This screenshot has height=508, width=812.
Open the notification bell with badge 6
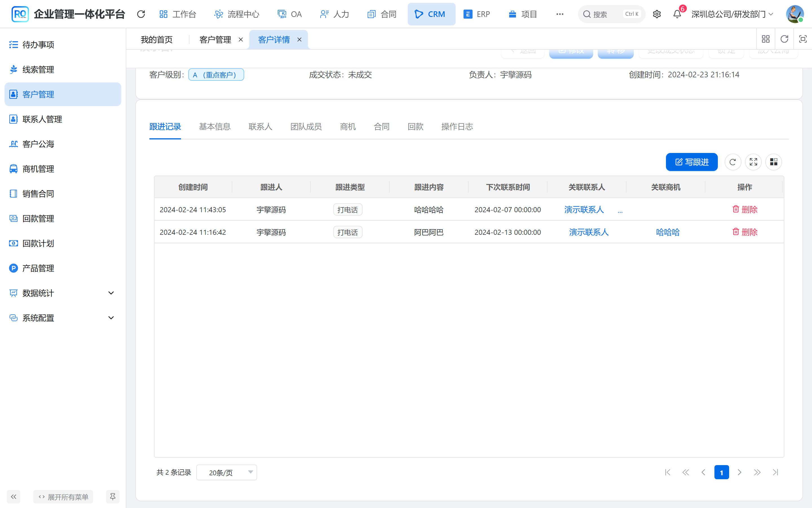pos(677,14)
